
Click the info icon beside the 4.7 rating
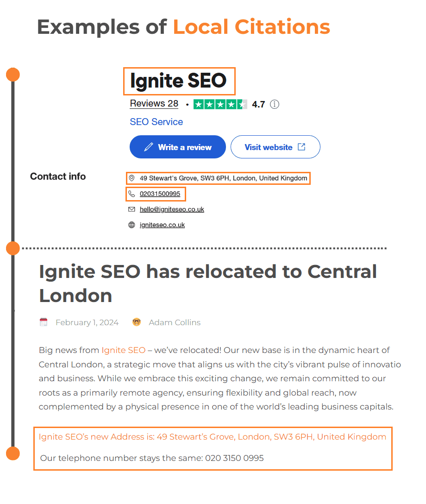pyautogui.click(x=275, y=104)
